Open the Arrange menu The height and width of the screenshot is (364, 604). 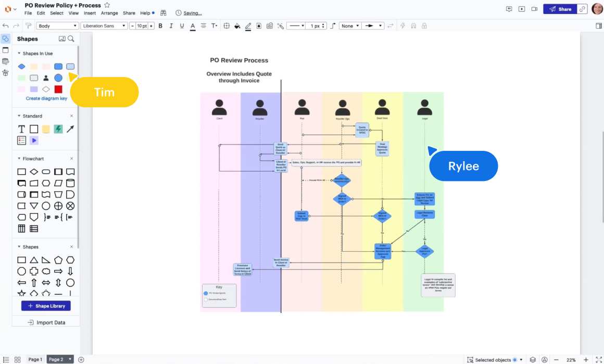pyautogui.click(x=109, y=13)
